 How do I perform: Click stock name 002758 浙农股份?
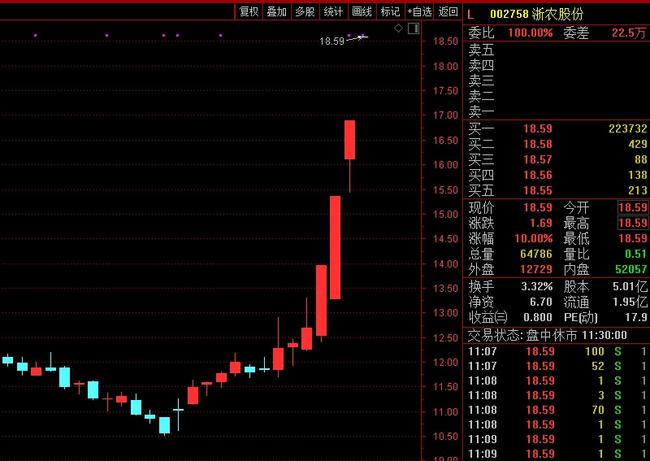click(x=536, y=14)
